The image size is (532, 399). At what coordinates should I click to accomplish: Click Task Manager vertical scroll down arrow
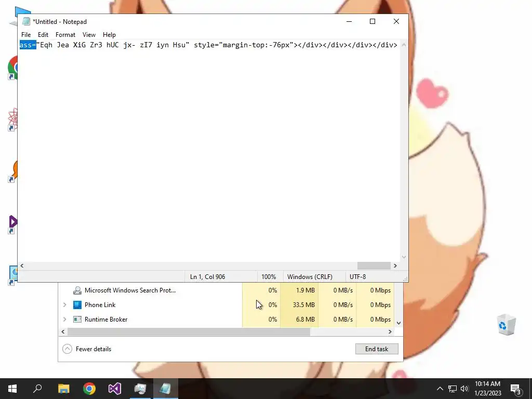pyautogui.click(x=398, y=323)
